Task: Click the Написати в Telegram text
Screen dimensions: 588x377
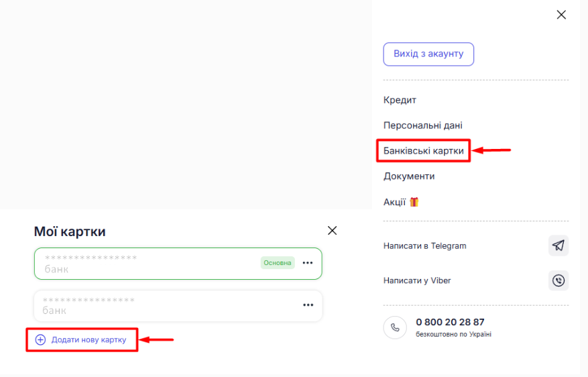Action: (x=424, y=246)
